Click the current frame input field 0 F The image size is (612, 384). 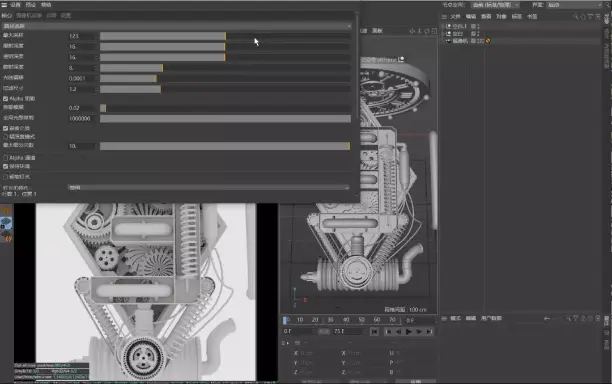[x=299, y=331]
